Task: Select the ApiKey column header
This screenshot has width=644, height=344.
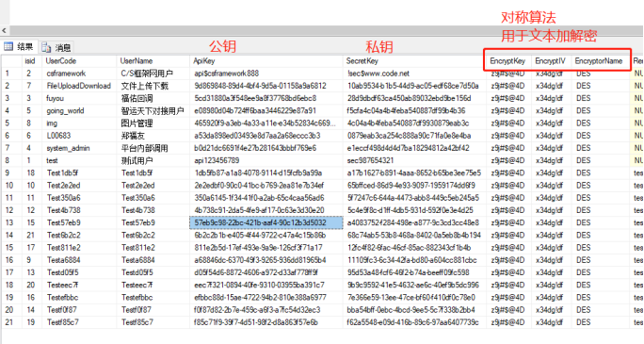Action: coord(266,61)
